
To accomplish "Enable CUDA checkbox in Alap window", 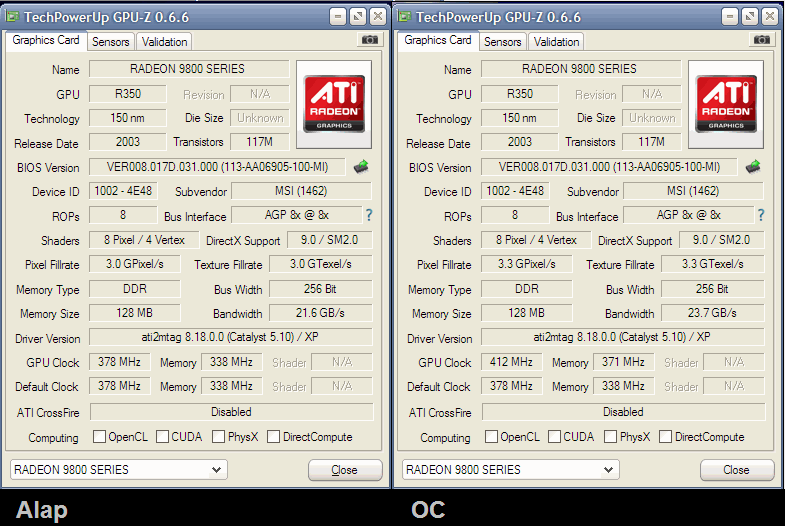I will click(162, 436).
